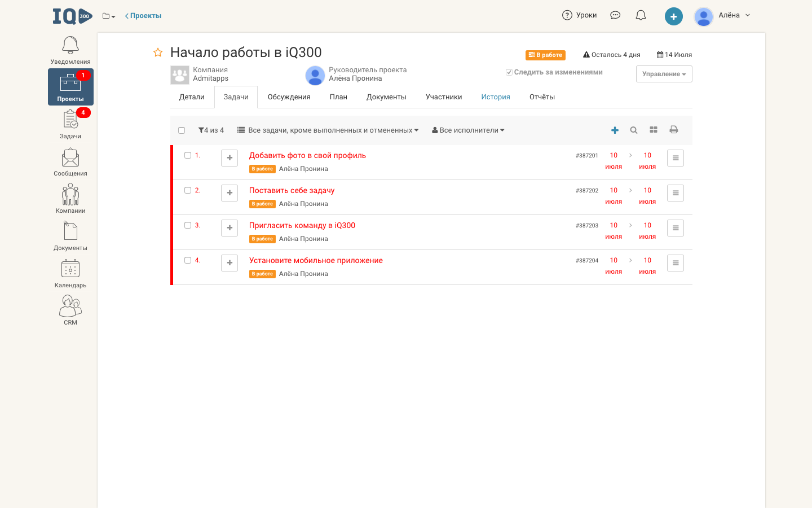The image size is (812, 508).
Task: Star the project as favorite
Action: pos(158,52)
